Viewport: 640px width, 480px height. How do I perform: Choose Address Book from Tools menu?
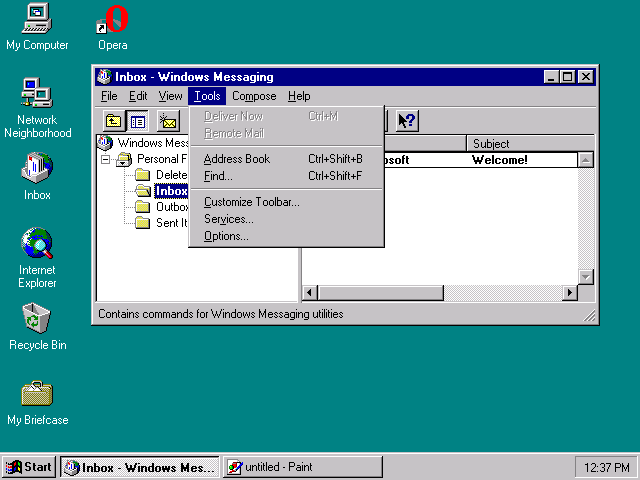(287, 159)
